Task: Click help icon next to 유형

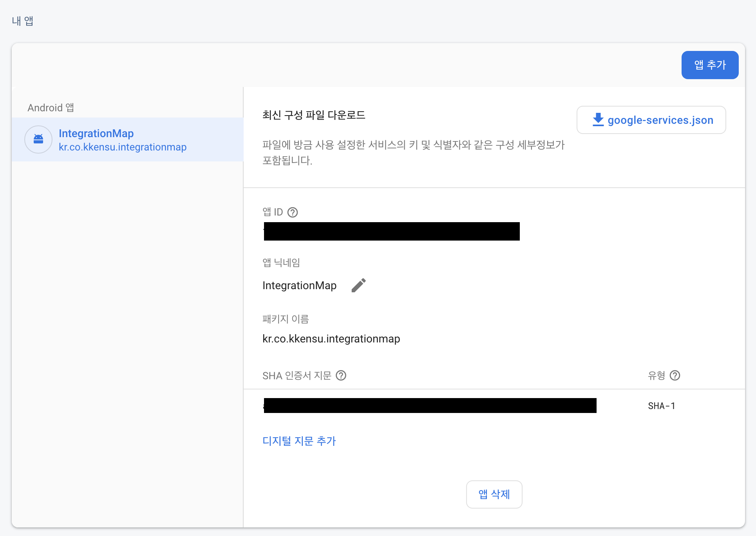Action: pyautogui.click(x=675, y=375)
